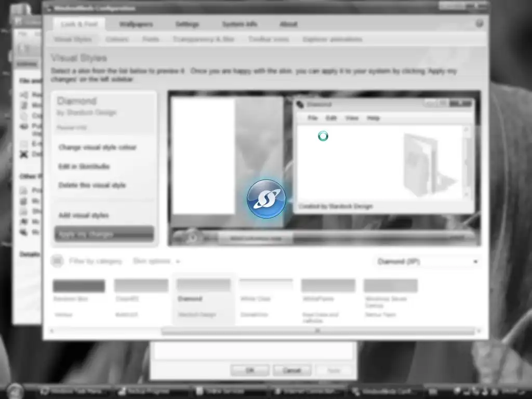
Task: Click the Filter by category icon
Action: pos(57,261)
